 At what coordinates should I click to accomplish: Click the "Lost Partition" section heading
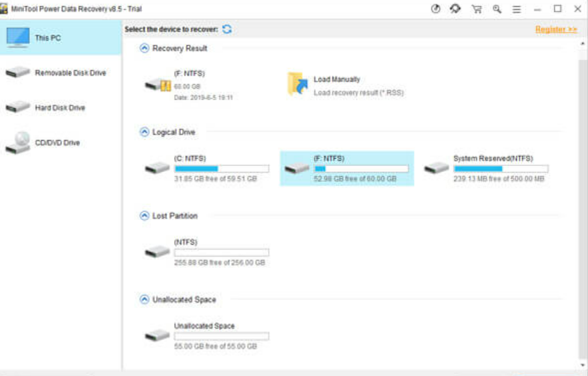point(174,216)
